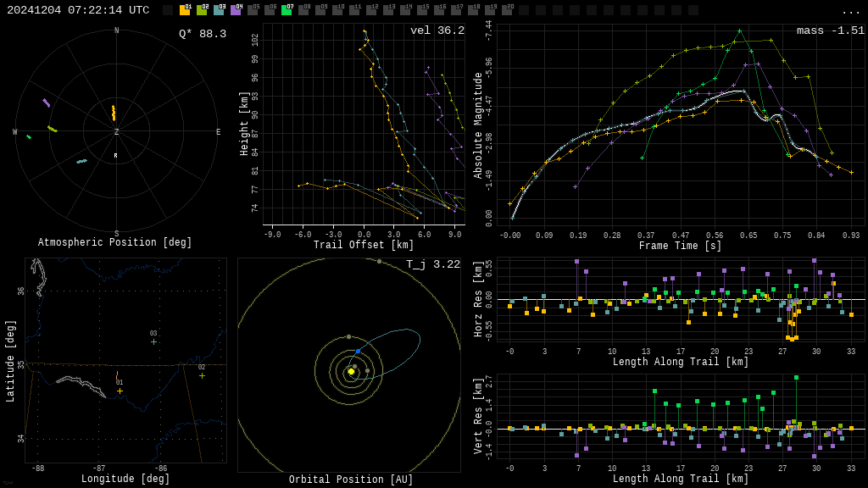Image resolution: width=868 pixels, height=488 pixels.
Task: Click station 01 yellow swatch in top bar
Action: 185,10
